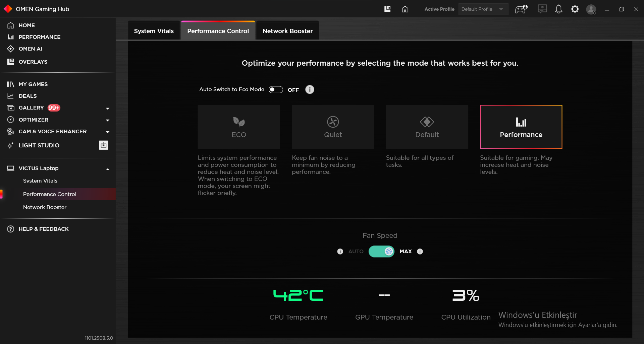Click the info icon beside Auto Switch to Eco Mode
Viewport: 644px width, 344px height.
[x=310, y=89]
